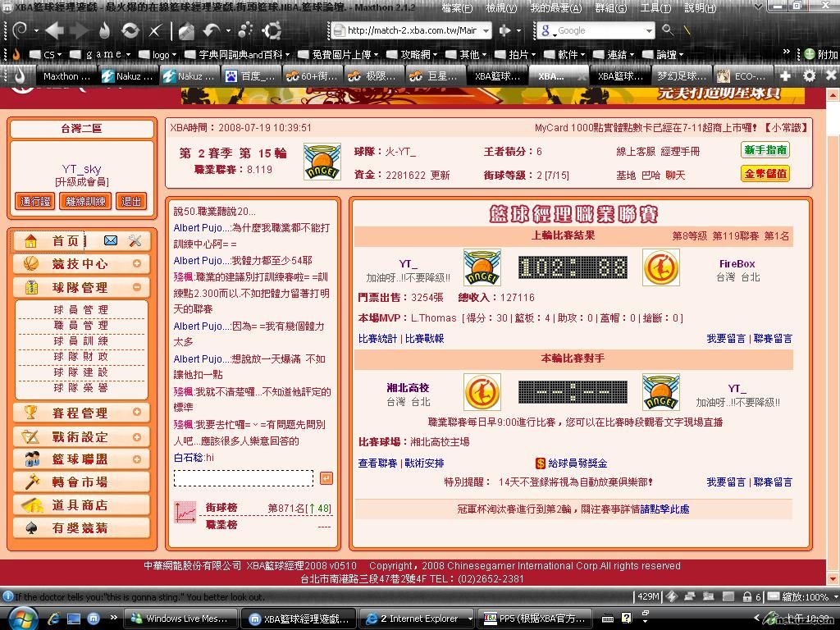Click the browser stop loading icon
Viewport: 840px width, 630px height.
tap(155, 31)
